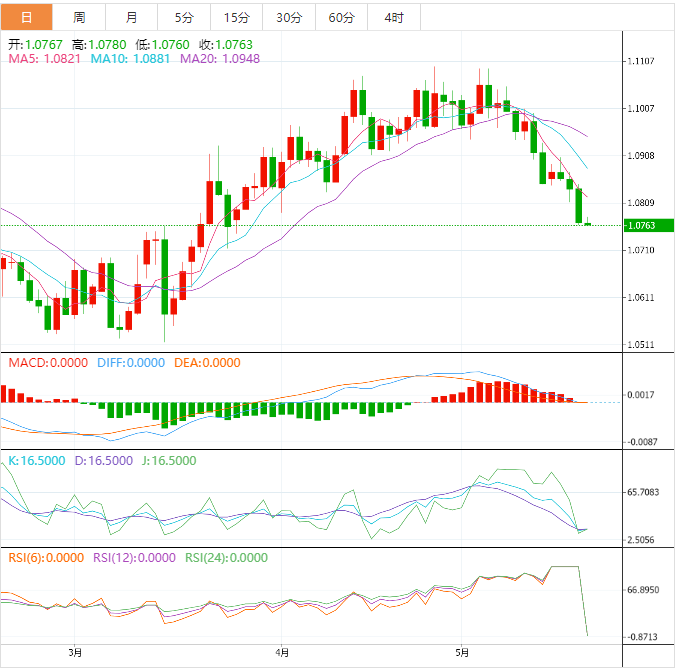
Task: Click the 4月 date marker on time axis
Action: pyautogui.click(x=282, y=653)
